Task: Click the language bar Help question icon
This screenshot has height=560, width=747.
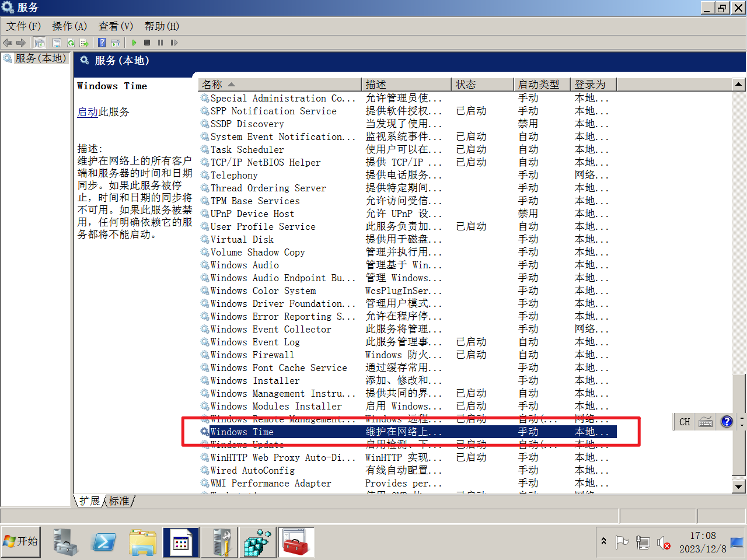Action: click(727, 422)
